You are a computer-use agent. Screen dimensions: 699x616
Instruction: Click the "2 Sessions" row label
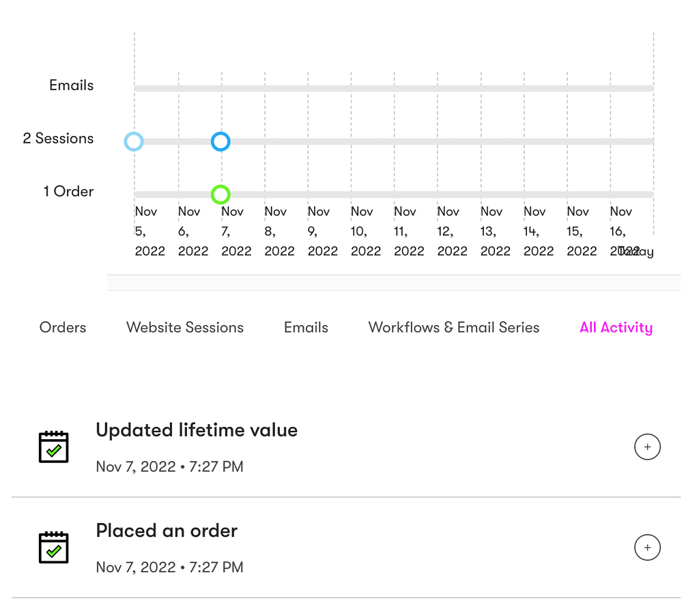pyautogui.click(x=58, y=139)
